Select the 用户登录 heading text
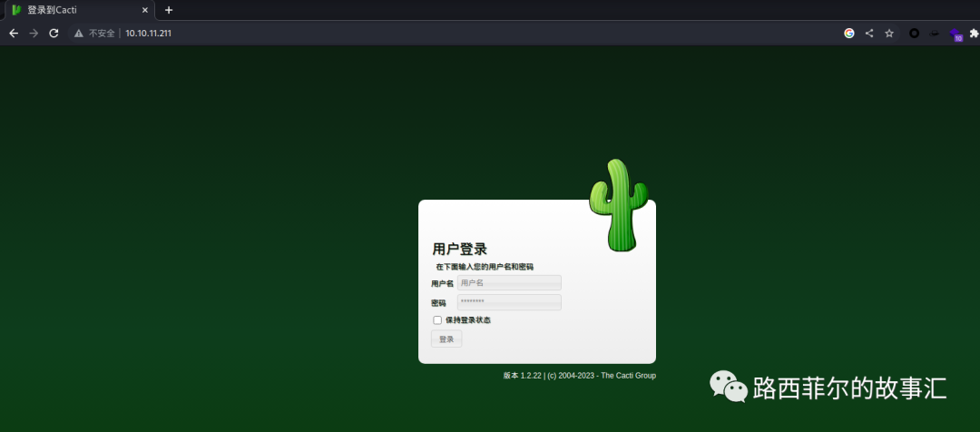Screen dimensions: 980x432 [459, 249]
